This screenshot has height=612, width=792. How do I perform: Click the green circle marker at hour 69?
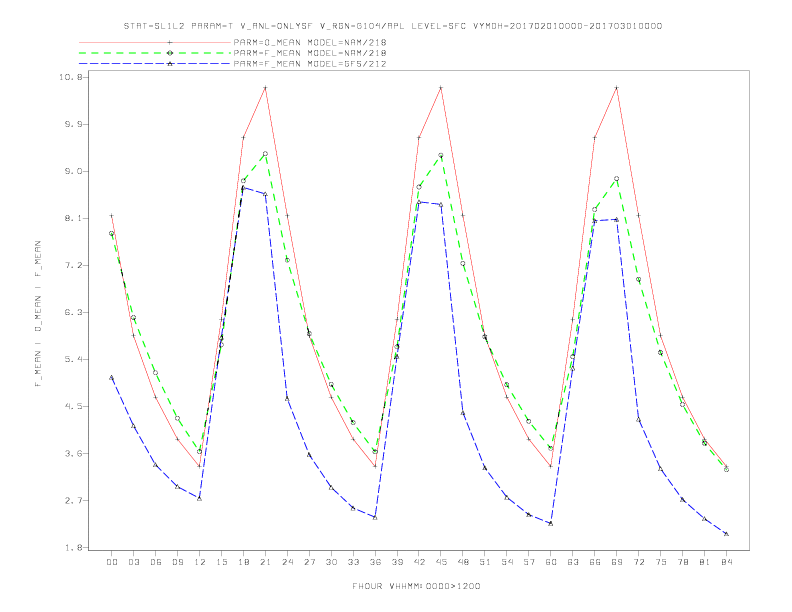click(x=617, y=179)
